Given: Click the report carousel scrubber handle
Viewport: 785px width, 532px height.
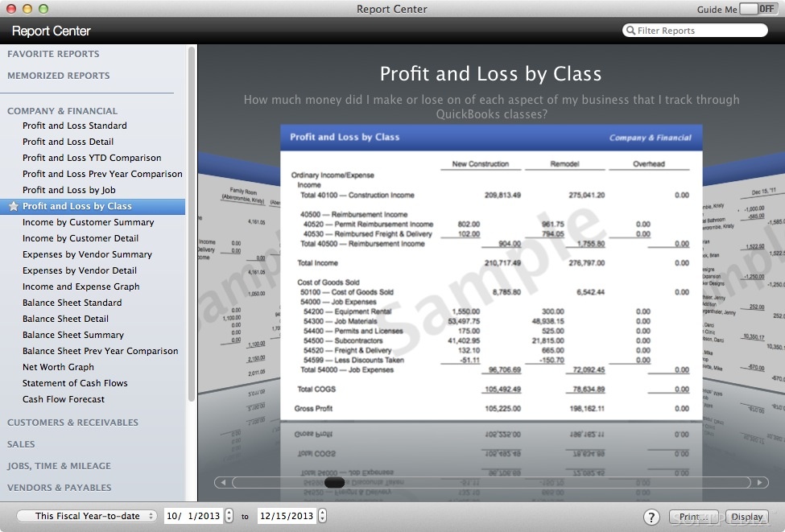Looking at the screenshot, I should click(x=333, y=482).
